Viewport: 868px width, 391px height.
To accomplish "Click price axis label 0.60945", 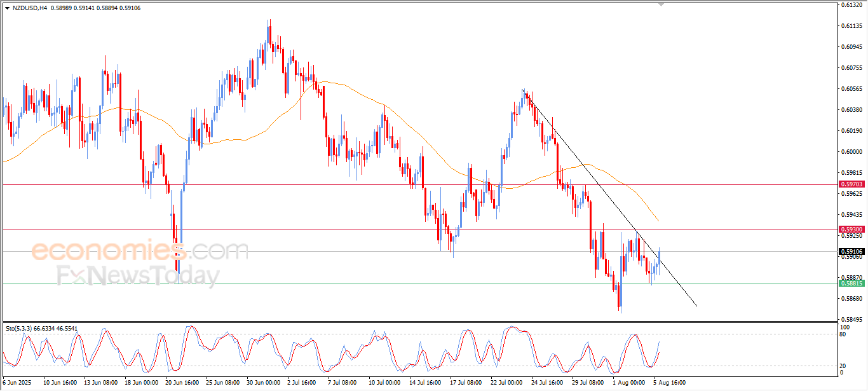I will pyautogui.click(x=851, y=47).
